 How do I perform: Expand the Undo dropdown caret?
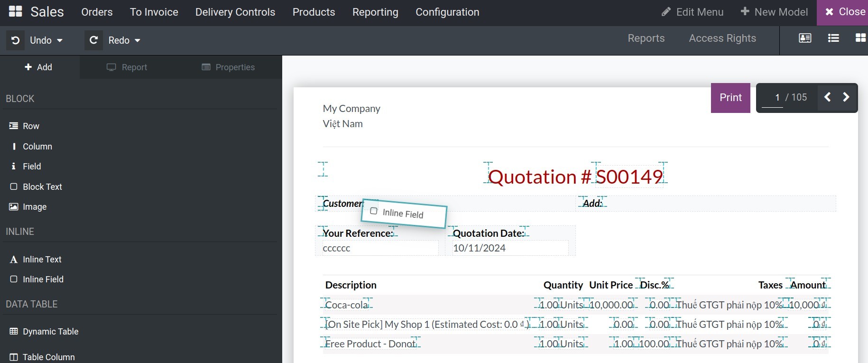coord(60,41)
